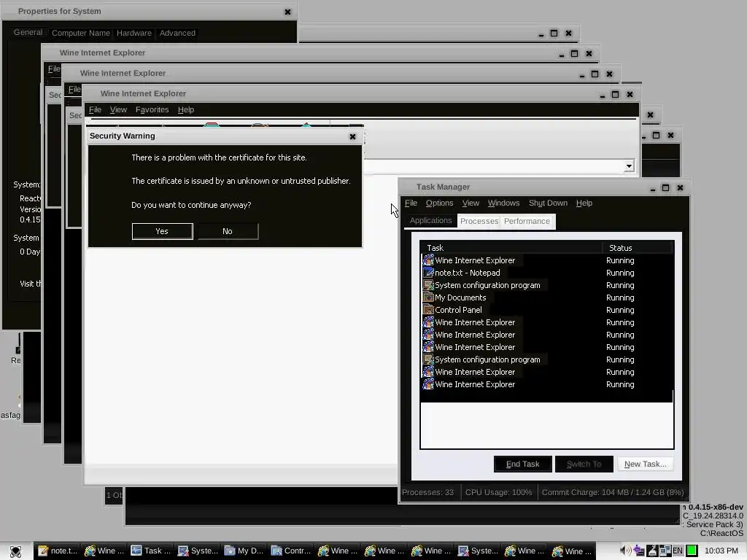Answer No in Security Warning dialog
This screenshot has width=747, height=560.
tap(228, 231)
